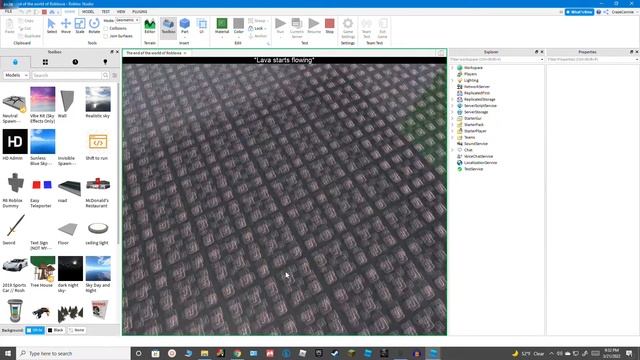
Task: Choose the Tree House model thumbnail
Action: click(x=42, y=269)
